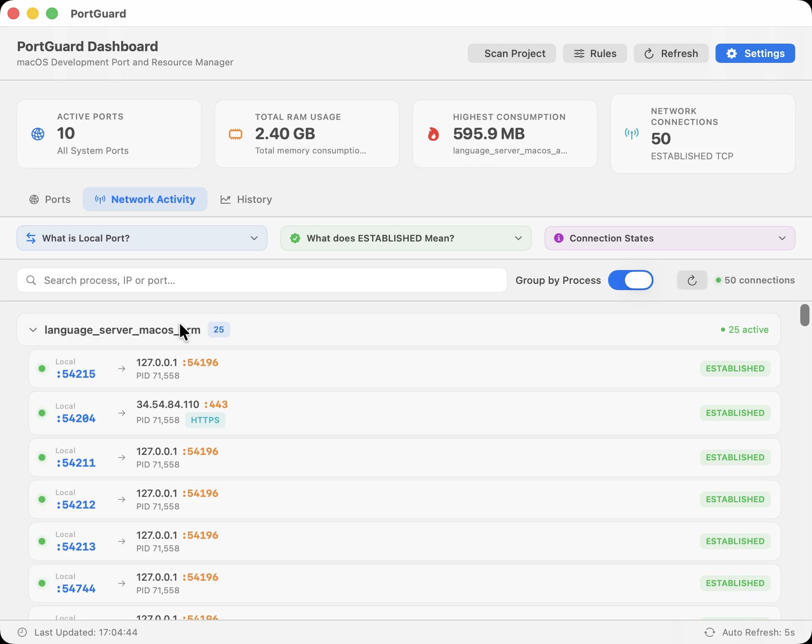Click the purple info icon on Connection States
The image size is (812, 644).
[559, 238]
